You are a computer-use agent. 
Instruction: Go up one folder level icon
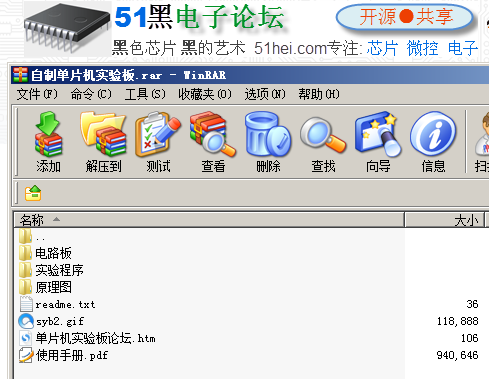33,193
